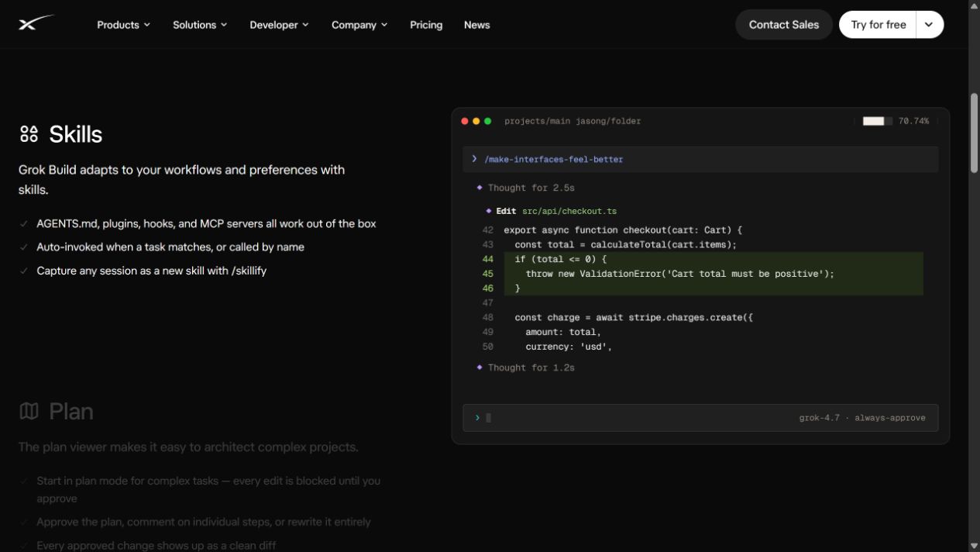
Task: Click the terminal prompt input field
Action: (x=700, y=418)
